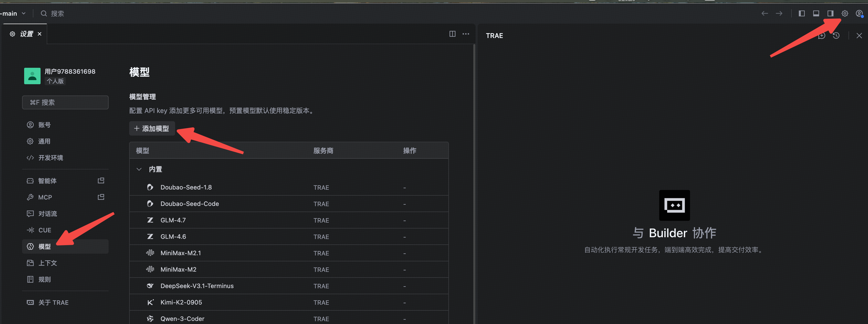Collapse the 内置 built-in models group
This screenshot has height=324, width=868.
139,169
